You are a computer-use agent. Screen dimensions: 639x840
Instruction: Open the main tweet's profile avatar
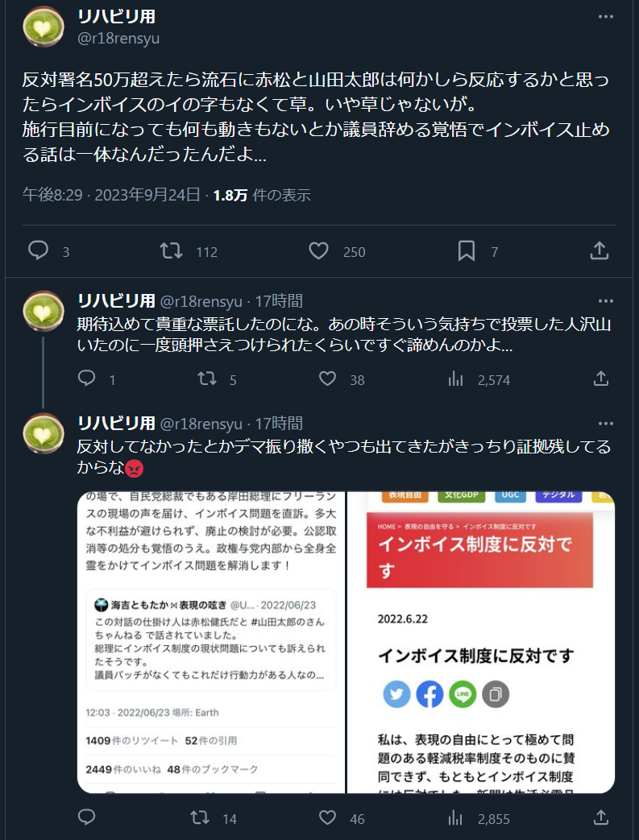[x=44, y=27]
